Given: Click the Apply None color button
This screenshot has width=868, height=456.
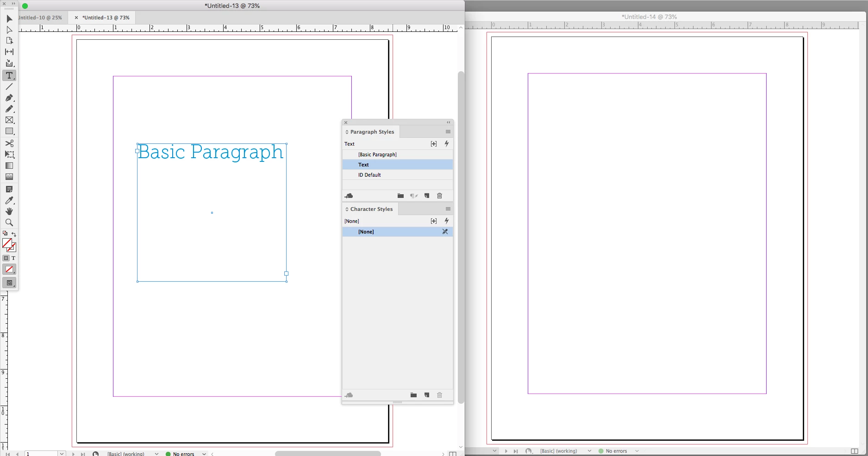Looking at the screenshot, I should pyautogui.click(x=9, y=269).
